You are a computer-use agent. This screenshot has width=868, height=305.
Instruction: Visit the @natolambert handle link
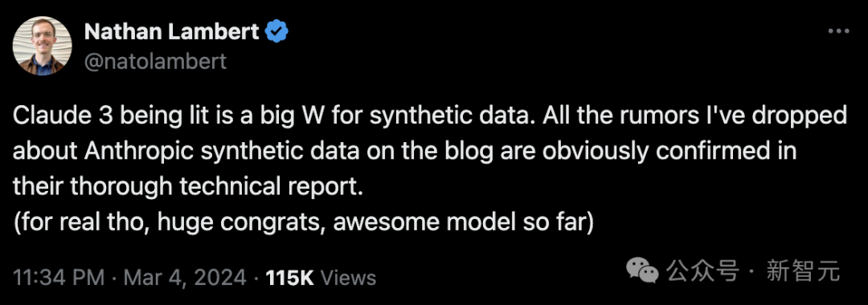pos(156,61)
